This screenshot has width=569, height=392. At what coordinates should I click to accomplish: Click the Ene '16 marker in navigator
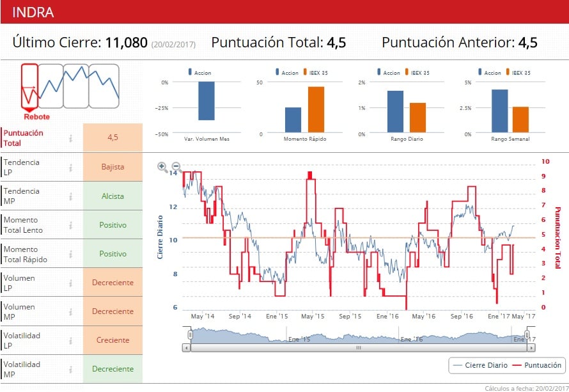click(412, 339)
